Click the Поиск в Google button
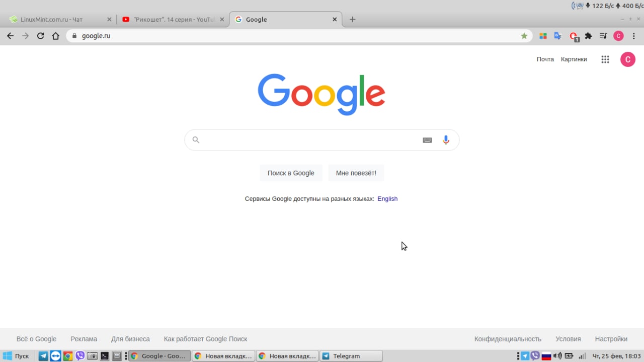Screen dimensions: 644x362 [x=291, y=173]
